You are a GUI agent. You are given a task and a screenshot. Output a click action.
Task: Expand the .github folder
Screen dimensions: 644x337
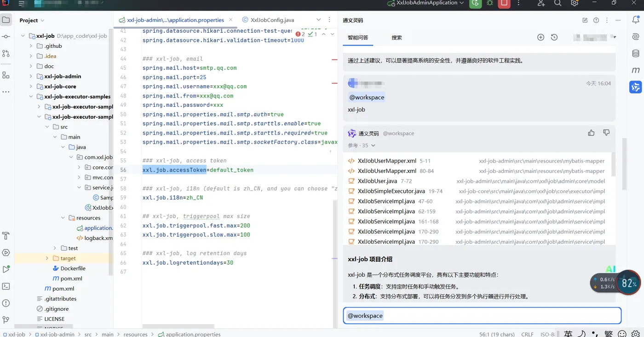pos(31,46)
